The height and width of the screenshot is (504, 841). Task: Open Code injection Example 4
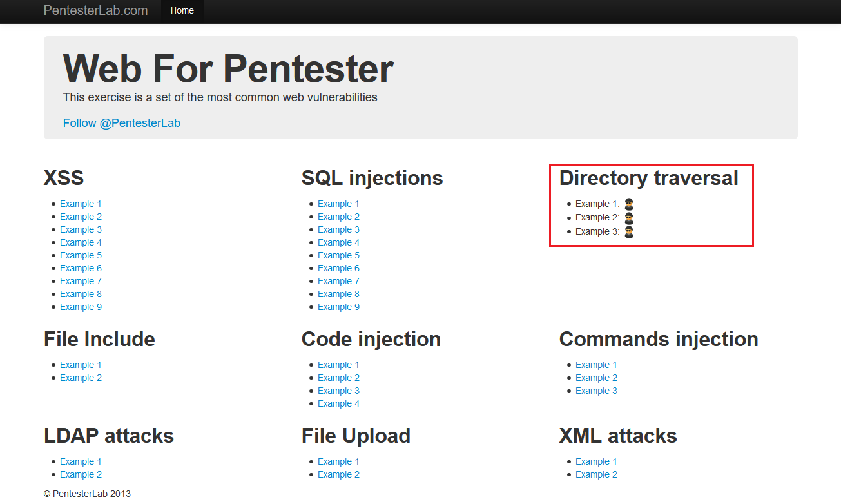(x=338, y=403)
